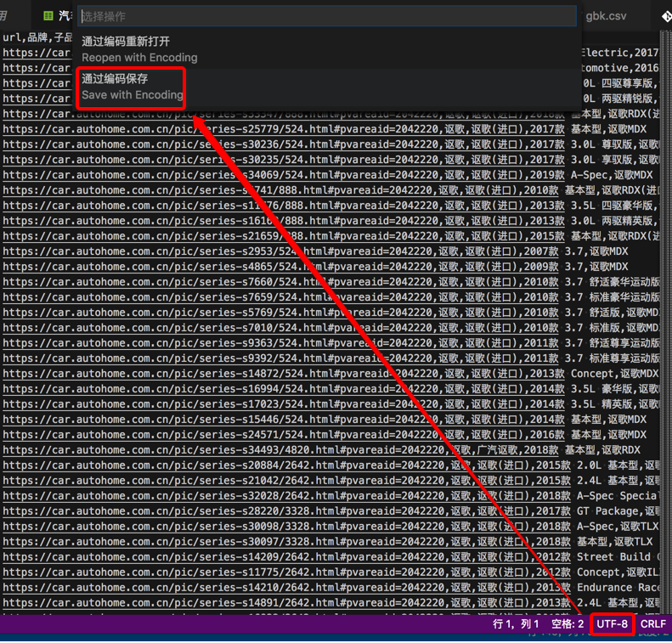Click the text Concept,讴歌MDX in 2013款 row
Viewport: 672px width, 643px height.
[x=614, y=374]
